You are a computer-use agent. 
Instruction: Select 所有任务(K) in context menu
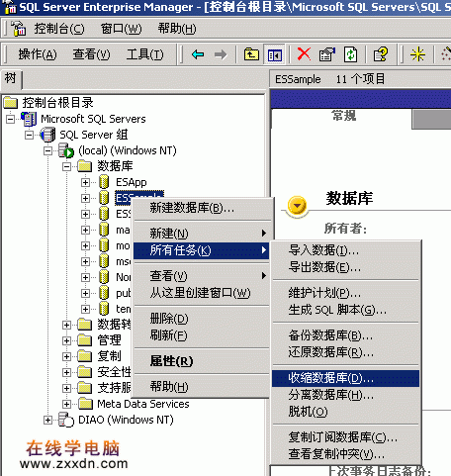coord(201,250)
